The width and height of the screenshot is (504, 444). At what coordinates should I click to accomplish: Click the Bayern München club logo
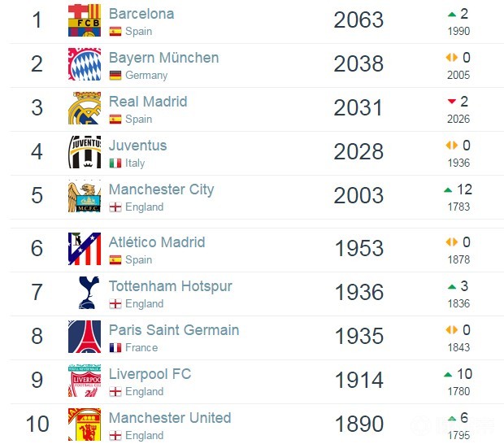(x=85, y=64)
